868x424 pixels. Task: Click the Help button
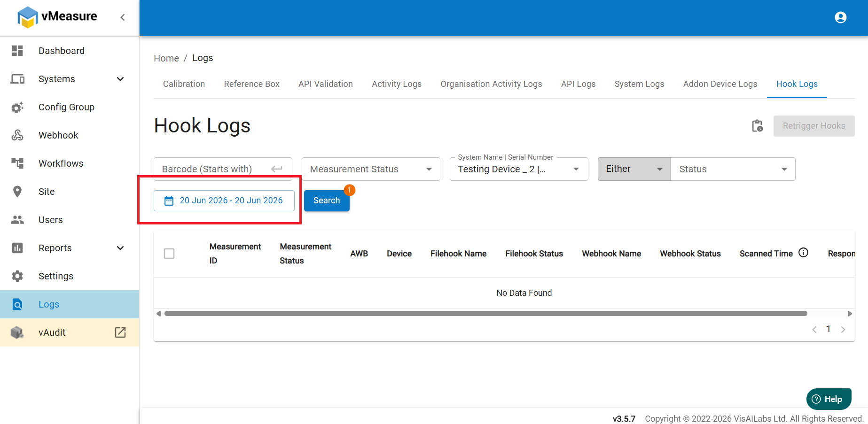point(829,399)
